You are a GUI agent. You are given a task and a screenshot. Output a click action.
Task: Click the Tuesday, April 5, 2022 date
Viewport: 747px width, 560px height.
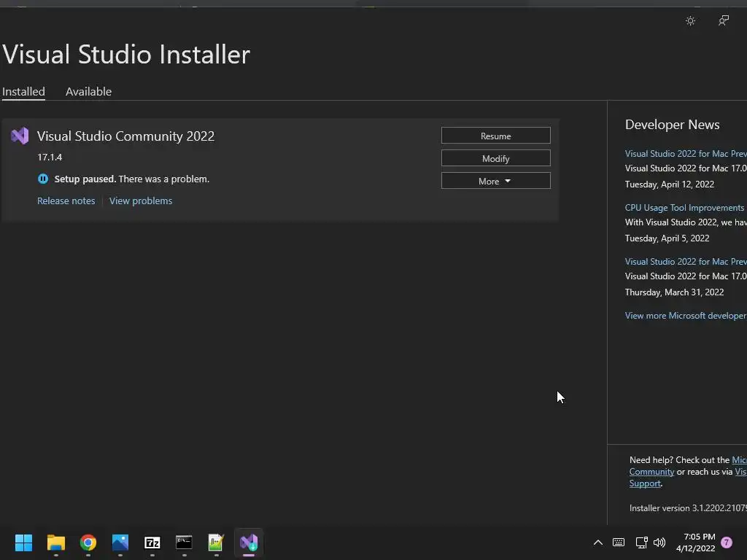click(x=667, y=238)
